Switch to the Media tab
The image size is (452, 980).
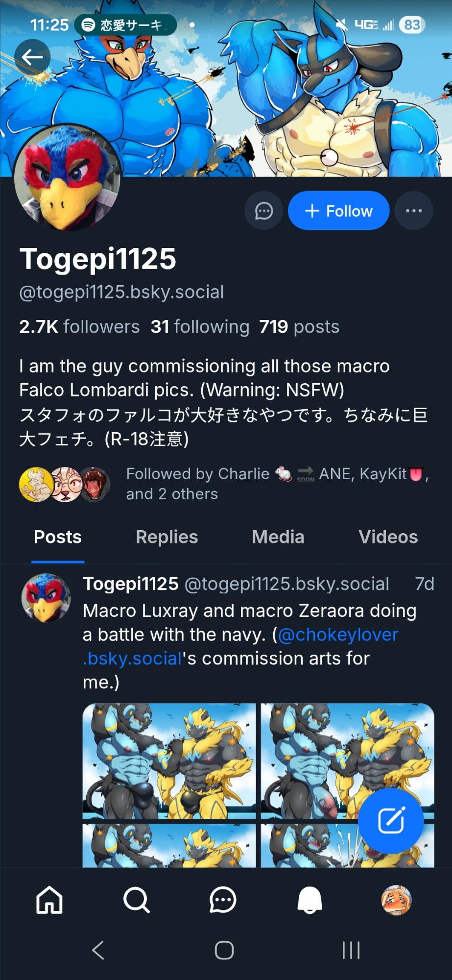tap(278, 537)
